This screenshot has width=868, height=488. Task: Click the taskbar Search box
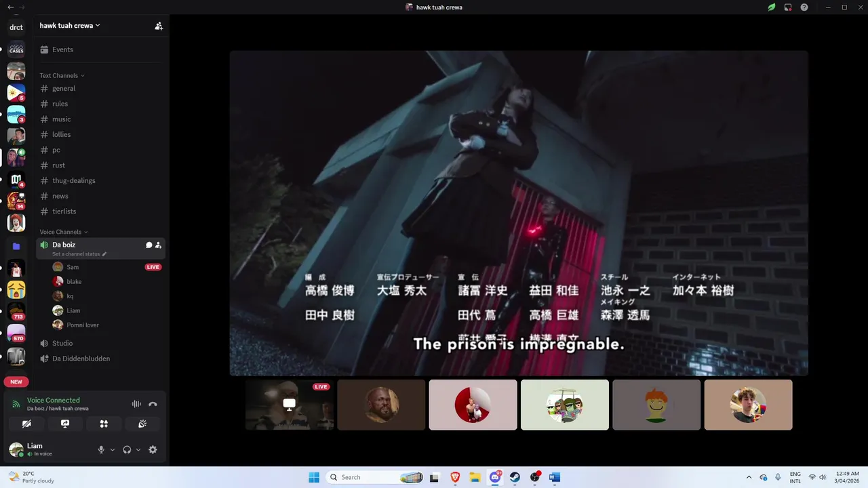coord(376,477)
